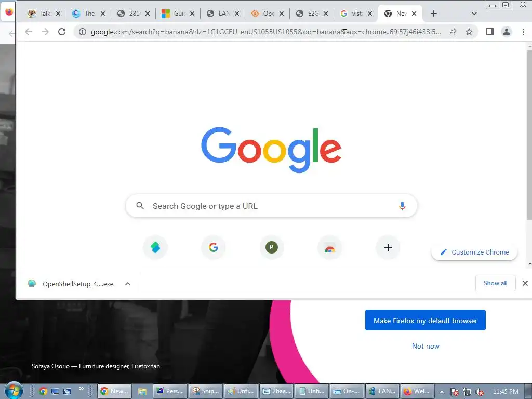Select the Chrome address bar URL
532x399 pixels.
tap(266, 32)
